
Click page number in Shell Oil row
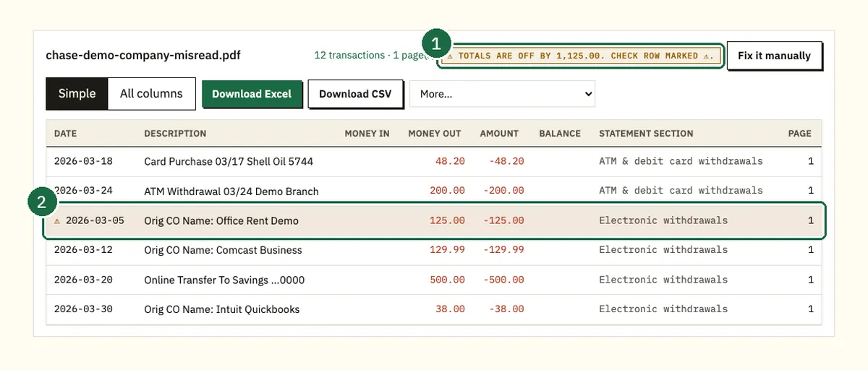(x=811, y=161)
